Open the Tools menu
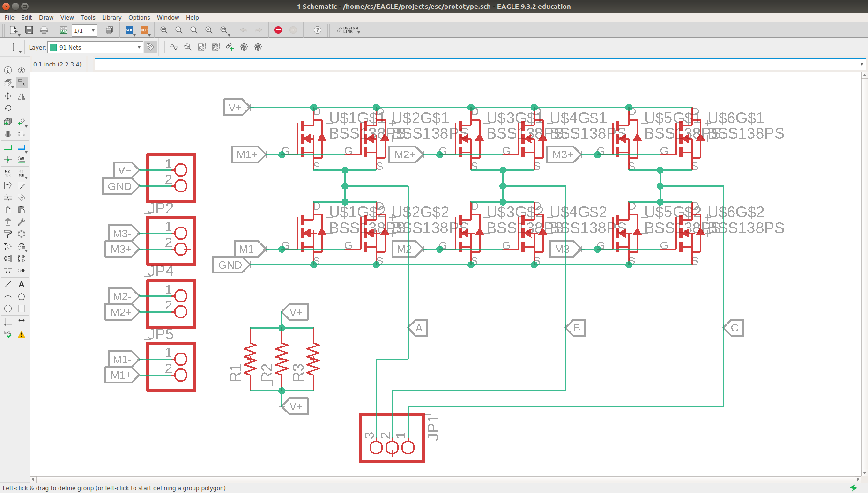The height and width of the screenshot is (493, 868). pyautogui.click(x=88, y=17)
